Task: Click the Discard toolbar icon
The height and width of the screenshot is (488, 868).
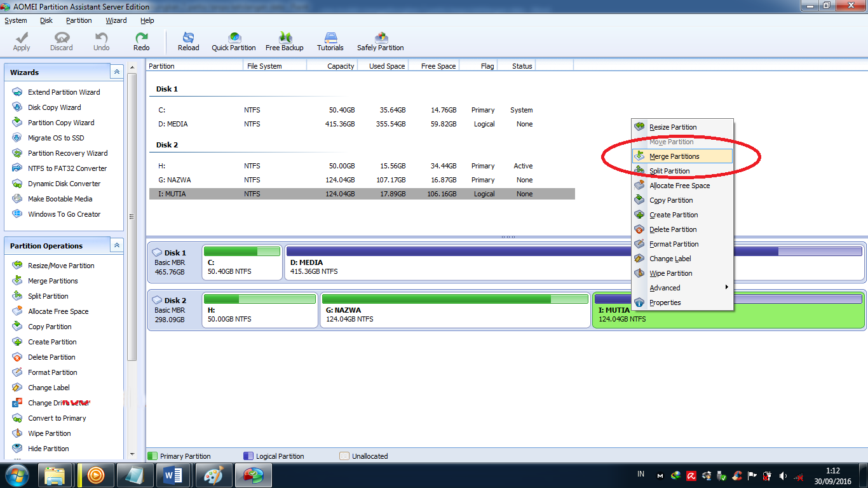Action: (x=62, y=38)
